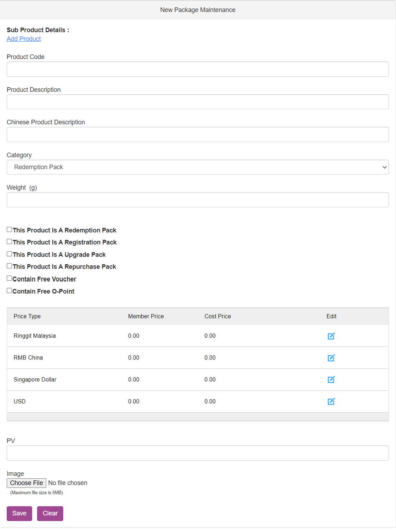This screenshot has width=396, height=532.
Task: Open the Category dropdown
Action: pos(198,167)
